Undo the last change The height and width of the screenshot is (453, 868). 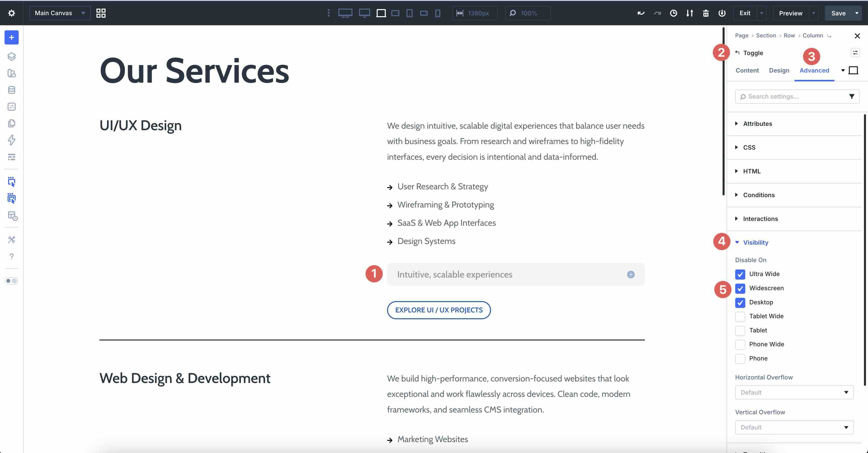[641, 13]
